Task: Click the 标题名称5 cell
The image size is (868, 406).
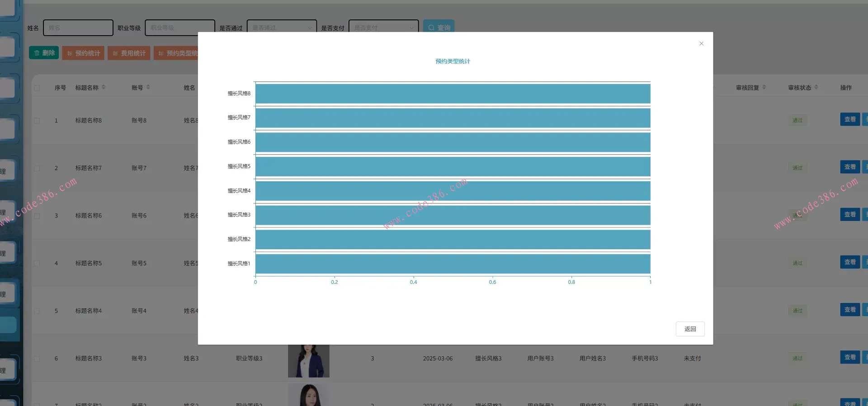Action: (x=89, y=263)
